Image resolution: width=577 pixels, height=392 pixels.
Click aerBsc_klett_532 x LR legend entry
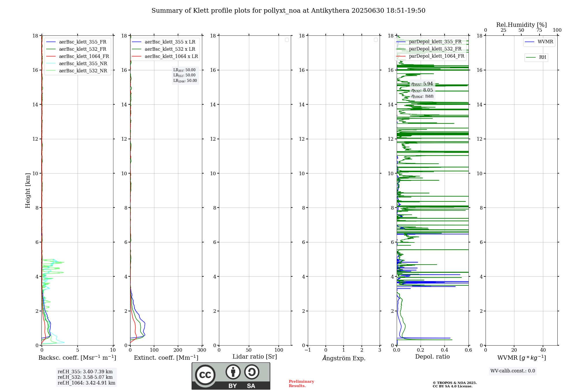coord(164,49)
